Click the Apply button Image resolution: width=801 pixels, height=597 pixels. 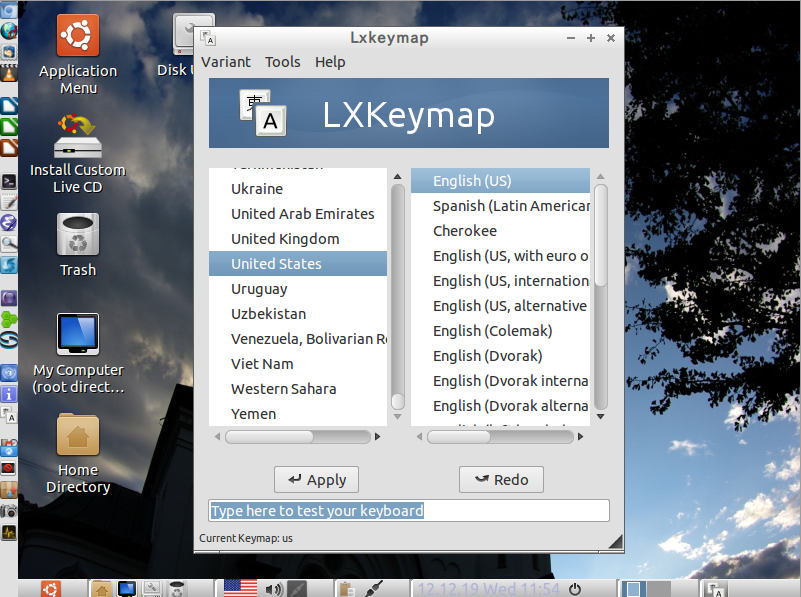point(316,480)
